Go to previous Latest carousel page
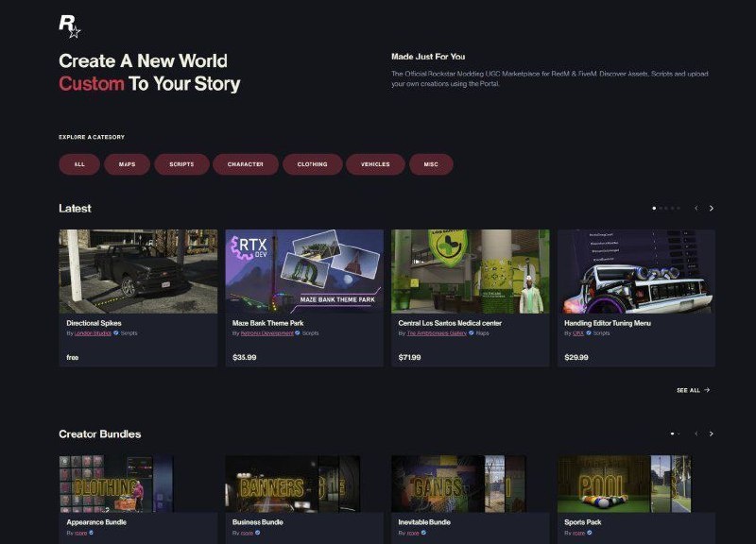Viewport: 756px width, 544px height. [x=696, y=208]
